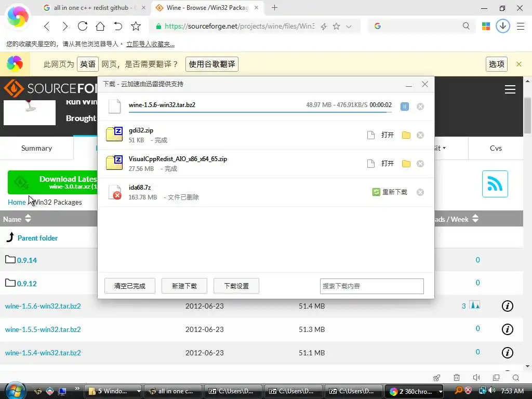Click the zoom magnifier in browser status bar
532x399 pixels.
[x=516, y=378]
